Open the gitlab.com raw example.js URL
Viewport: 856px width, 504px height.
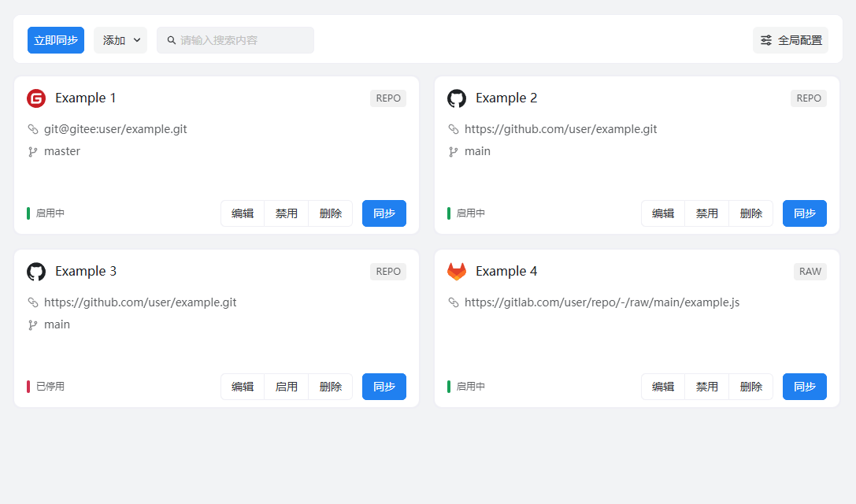pos(602,302)
